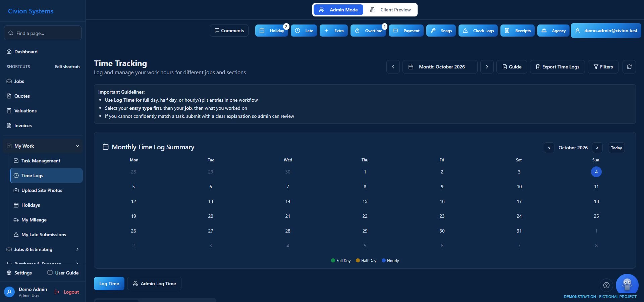The image size is (644, 302).
Task: Open Settings in sidebar footer
Action: pyautogui.click(x=19, y=273)
